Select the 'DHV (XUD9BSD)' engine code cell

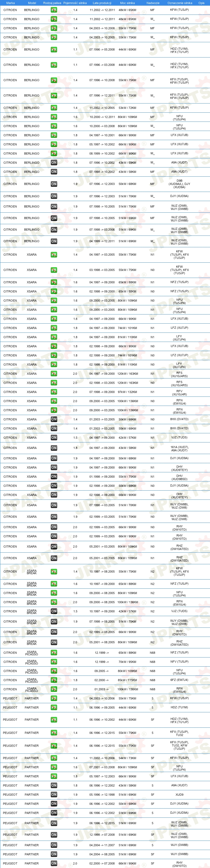tap(179, 477)
